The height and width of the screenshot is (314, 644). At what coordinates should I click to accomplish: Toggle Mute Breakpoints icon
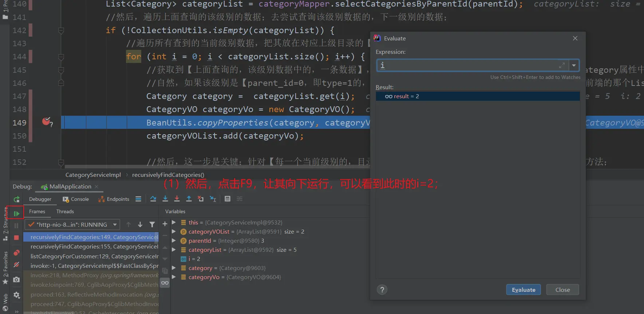(x=16, y=265)
